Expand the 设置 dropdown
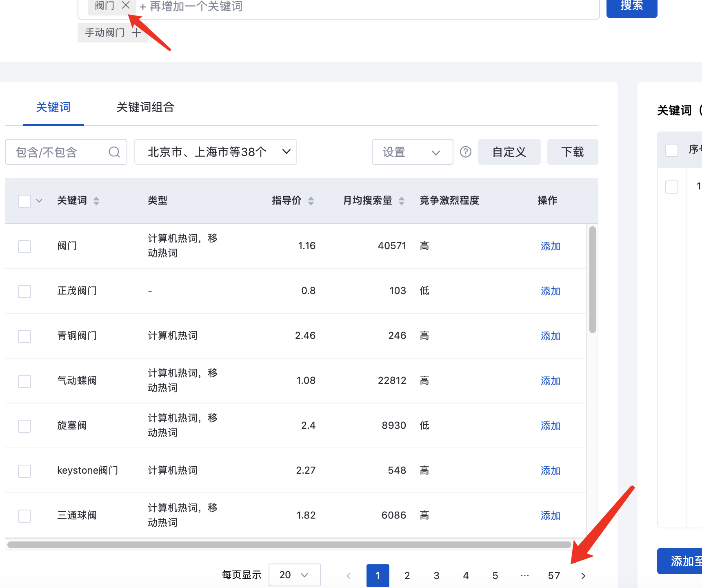The width and height of the screenshot is (702, 588). (412, 152)
